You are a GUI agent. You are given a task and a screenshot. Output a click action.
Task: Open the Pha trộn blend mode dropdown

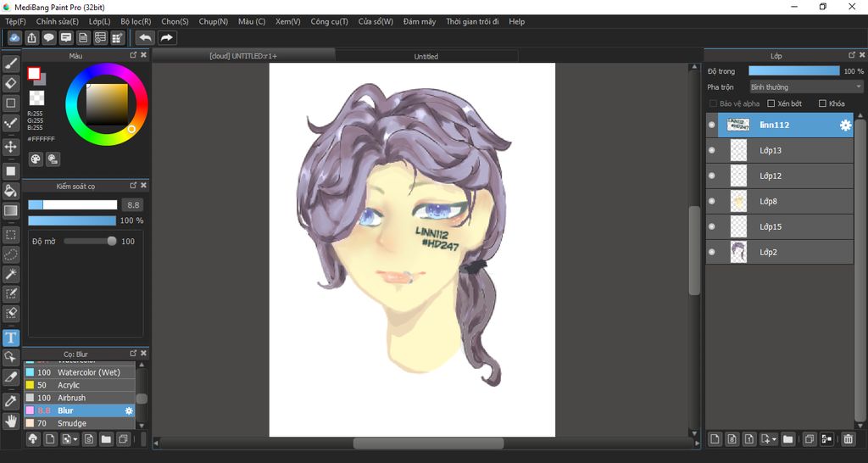[x=807, y=87]
